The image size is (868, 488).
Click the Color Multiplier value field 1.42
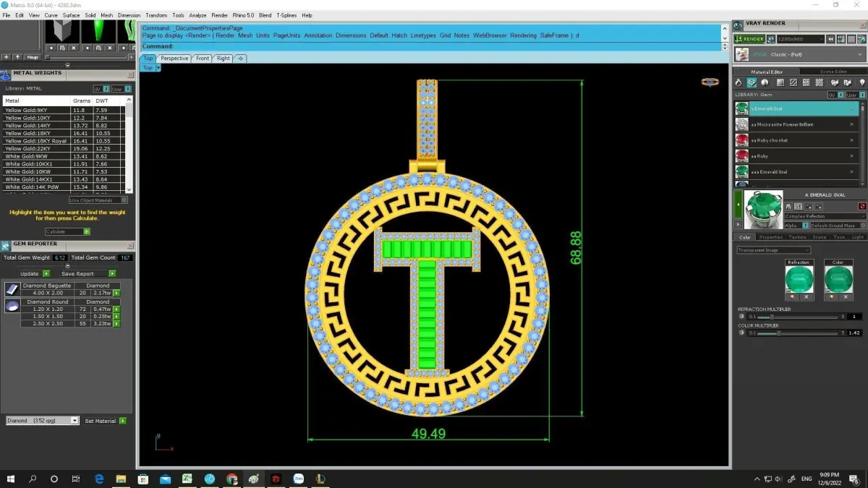click(854, 333)
